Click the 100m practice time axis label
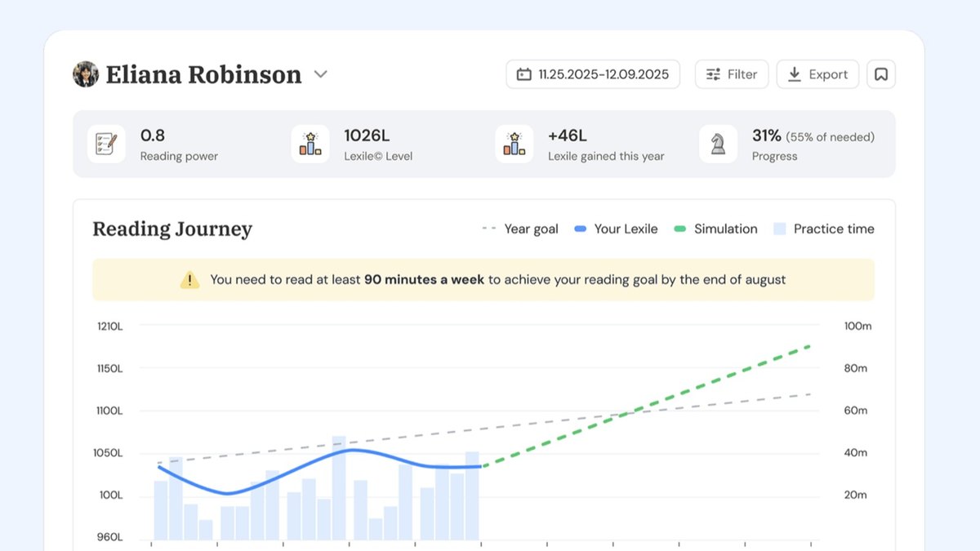The height and width of the screenshot is (551, 980). (858, 327)
